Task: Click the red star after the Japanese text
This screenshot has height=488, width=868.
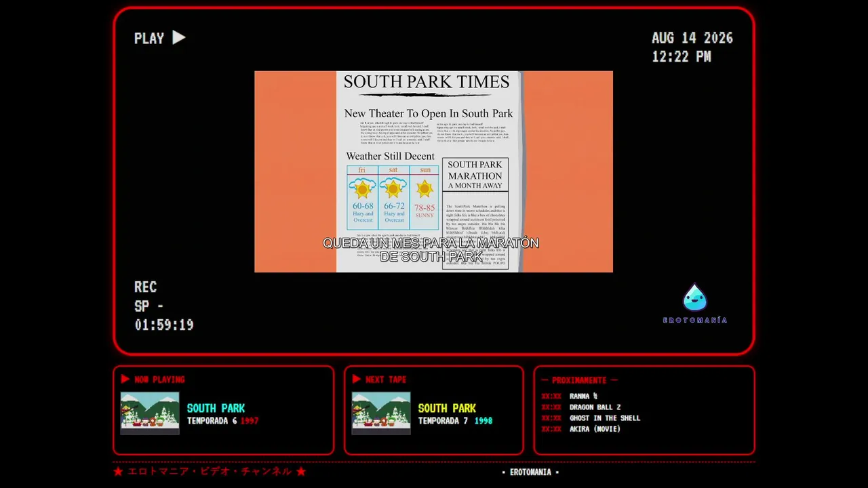Action: click(301, 471)
